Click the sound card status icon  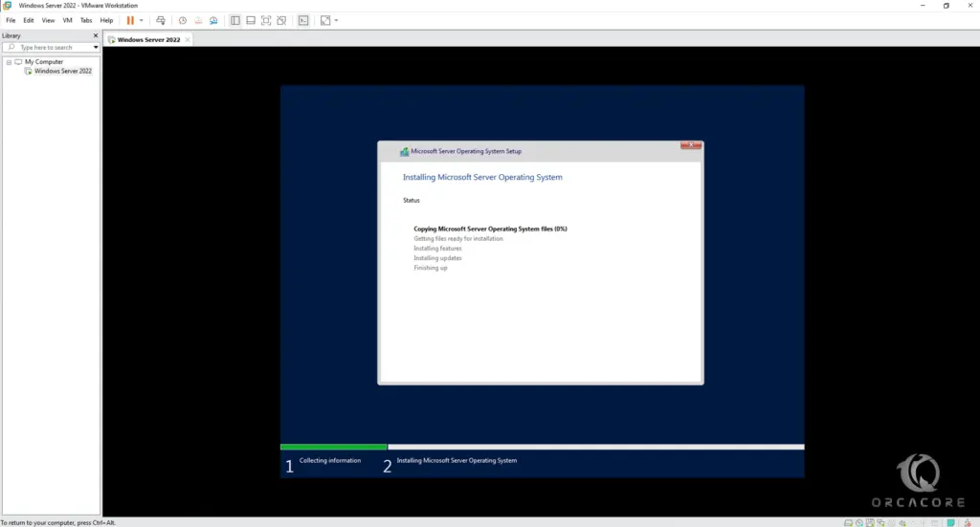902,522
